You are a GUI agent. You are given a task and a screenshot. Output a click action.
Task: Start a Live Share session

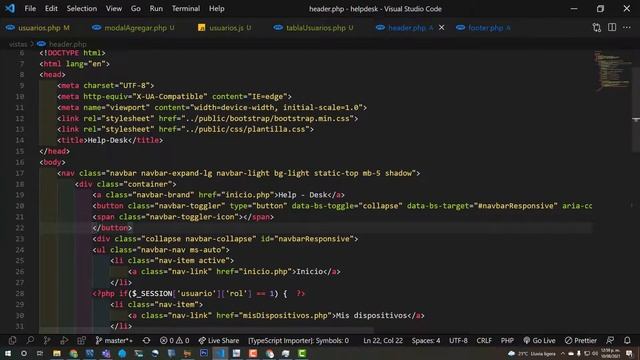point(219,340)
